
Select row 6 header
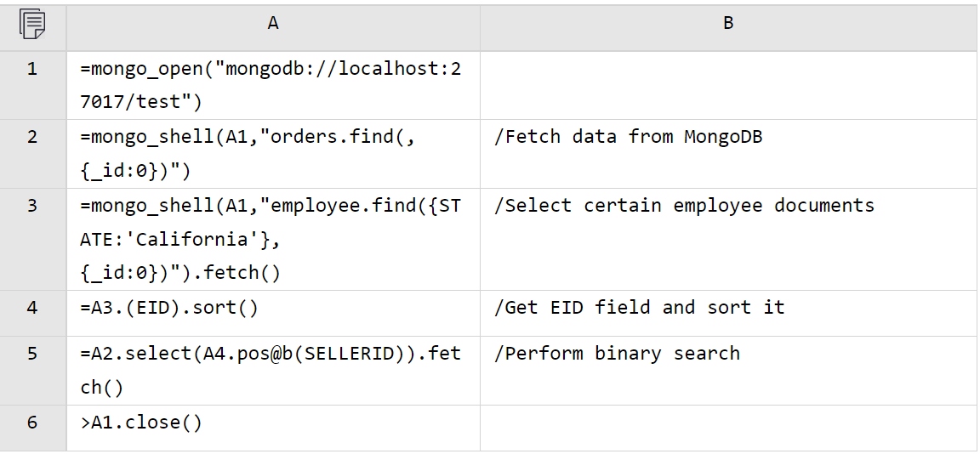[32, 422]
